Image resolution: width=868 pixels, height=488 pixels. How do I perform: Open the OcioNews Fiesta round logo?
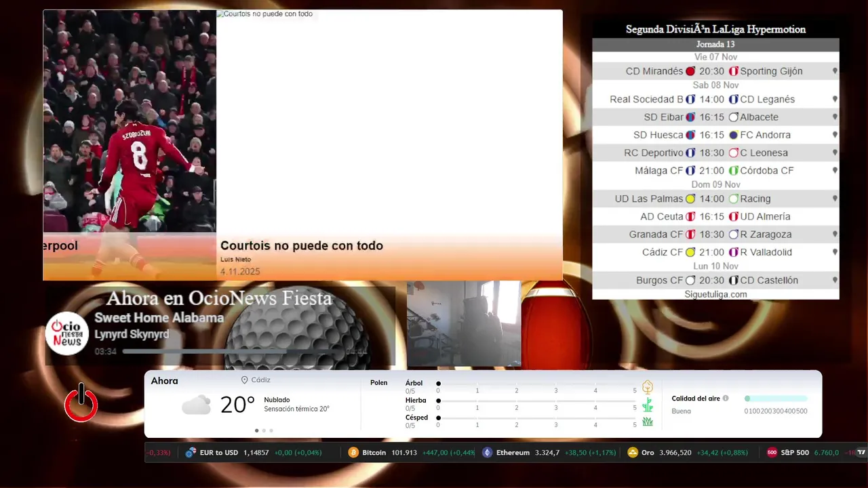(67, 333)
